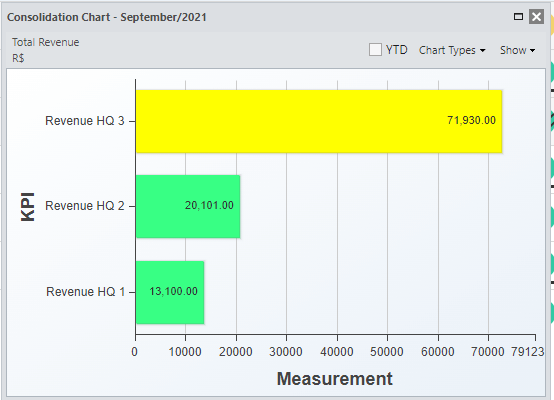554x400 pixels.
Task: Select the green Revenue HQ 2 bar
Action: (x=188, y=206)
